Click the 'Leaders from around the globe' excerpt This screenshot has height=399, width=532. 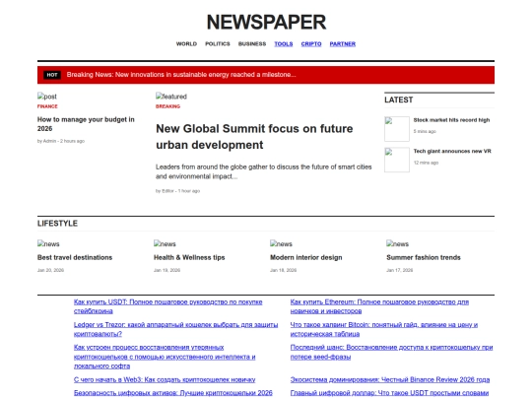264,171
